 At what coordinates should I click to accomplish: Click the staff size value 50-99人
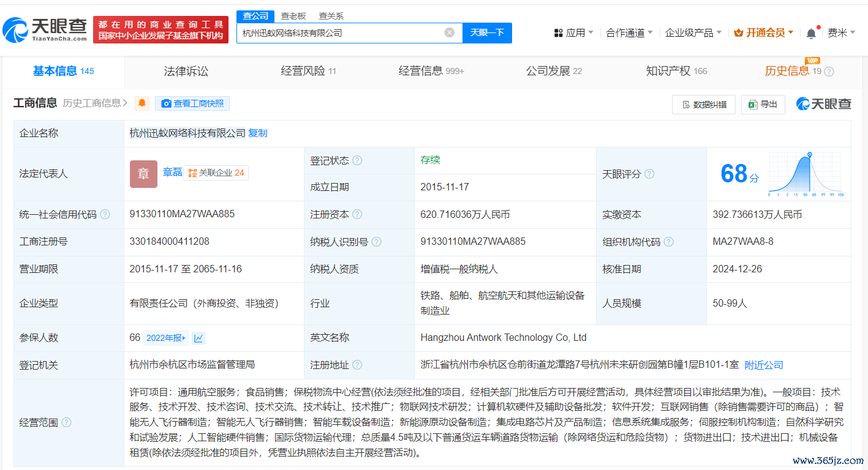click(730, 304)
